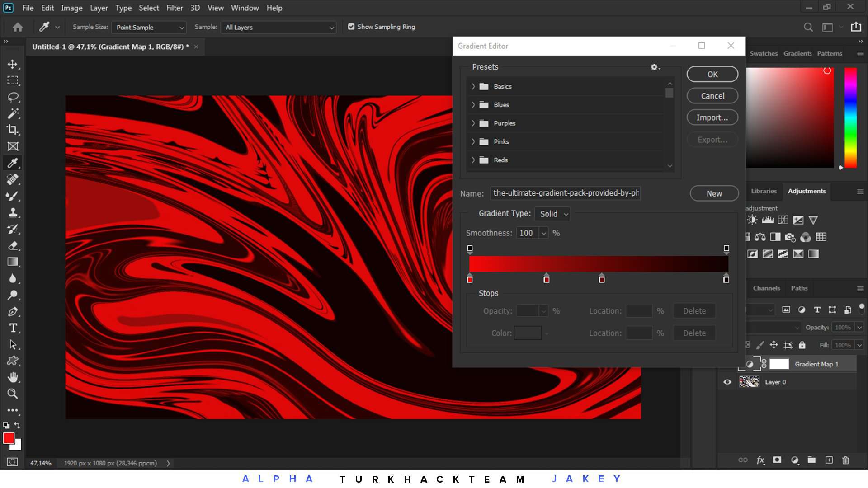Select the leftmost red color stop
868x488 pixels.
tap(470, 278)
